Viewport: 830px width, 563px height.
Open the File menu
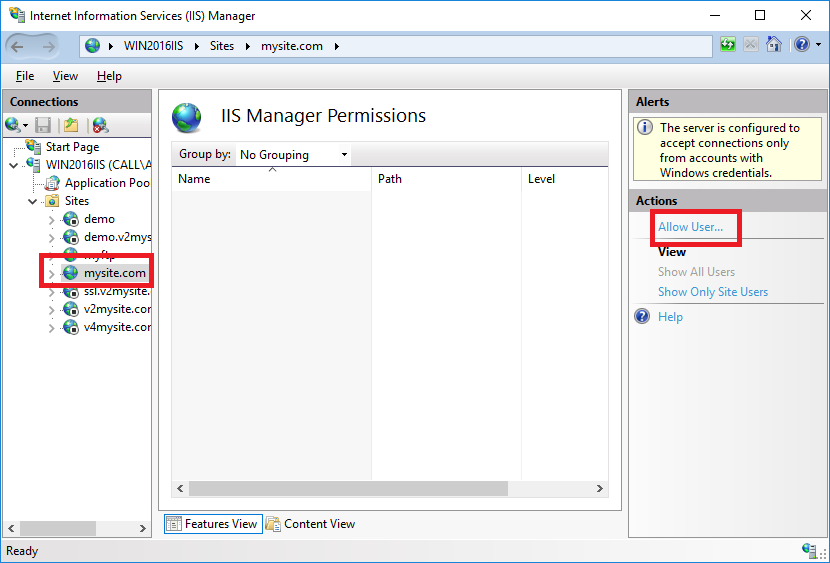(25, 76)
